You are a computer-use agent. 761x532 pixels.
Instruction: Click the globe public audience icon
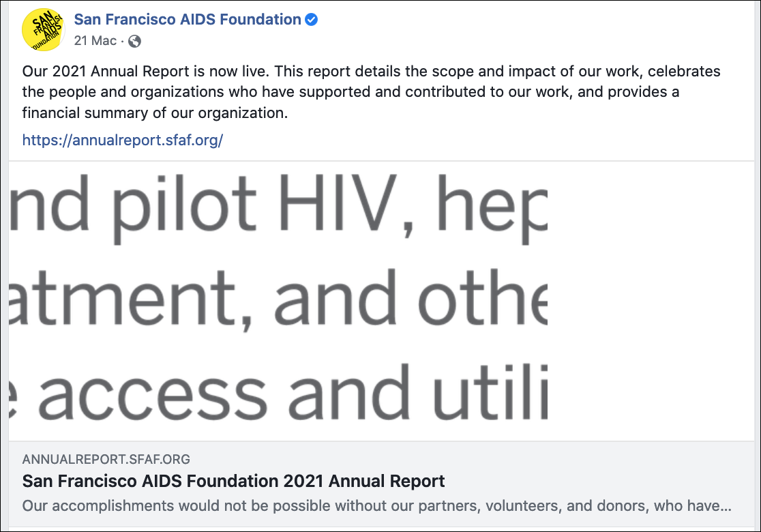pyautogui.click(x=134, y=41)
